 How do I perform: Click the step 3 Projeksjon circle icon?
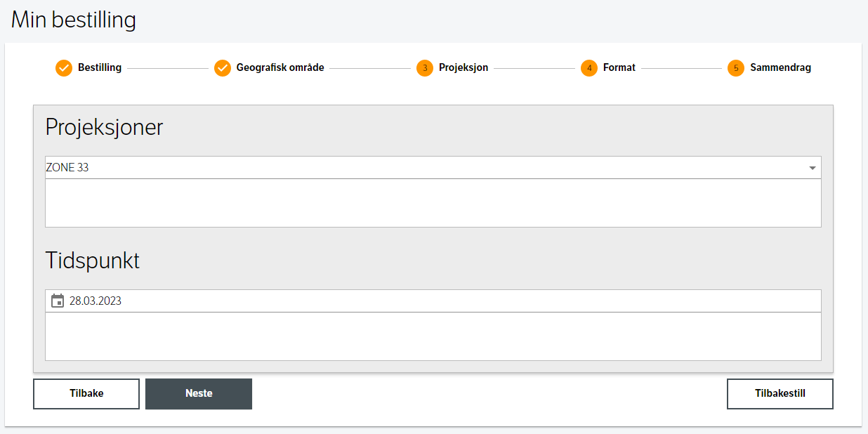pyautogui.click(x=425, y=68)
